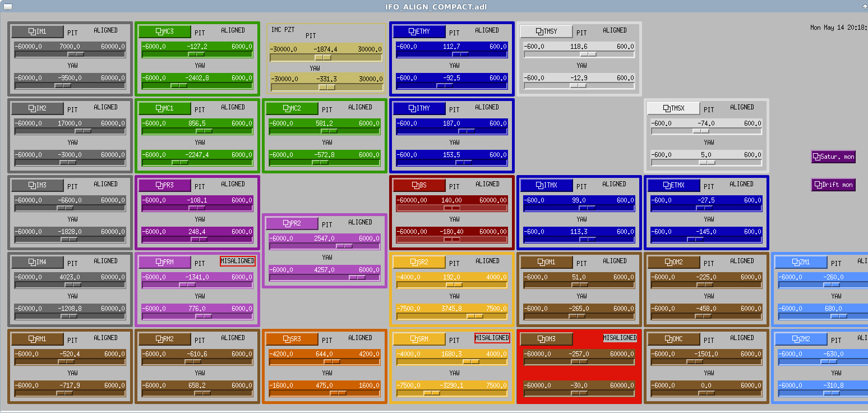The image size is (868, 413).
Task: Open the yellow SRM display button
Action: [x=419, y=339]
